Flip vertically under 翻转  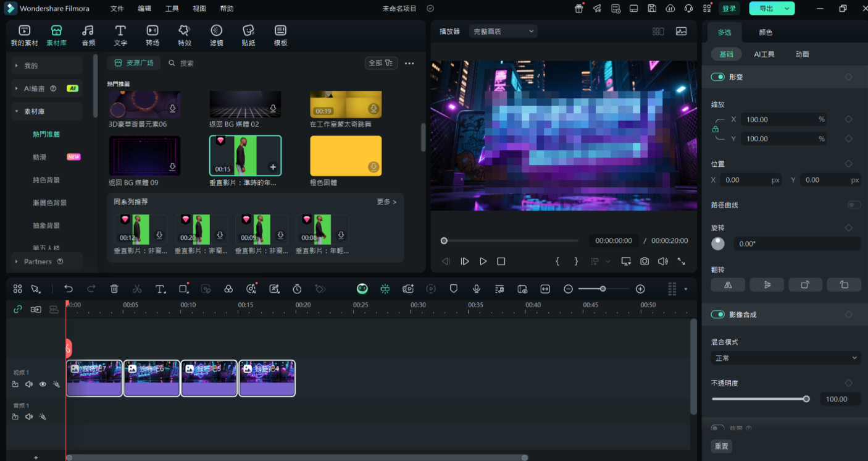[767, 285]
